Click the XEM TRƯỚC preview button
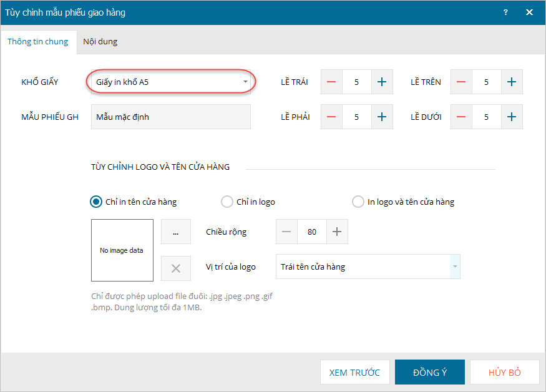Screen dimensions: 546x392 point(354,373)
